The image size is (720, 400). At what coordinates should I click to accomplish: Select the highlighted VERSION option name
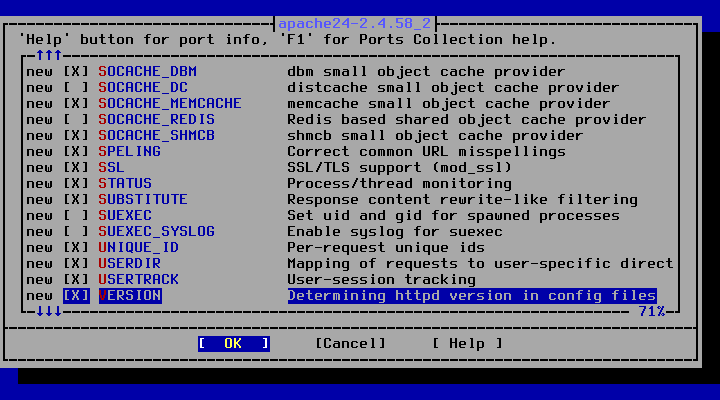pyautogui.click(x=130, y=296)
